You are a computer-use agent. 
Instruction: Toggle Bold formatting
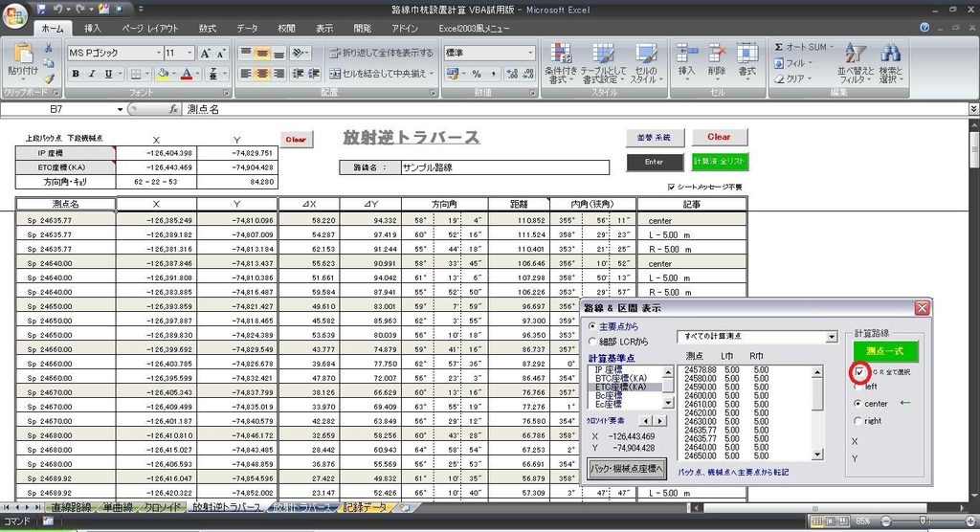(76, 74)
